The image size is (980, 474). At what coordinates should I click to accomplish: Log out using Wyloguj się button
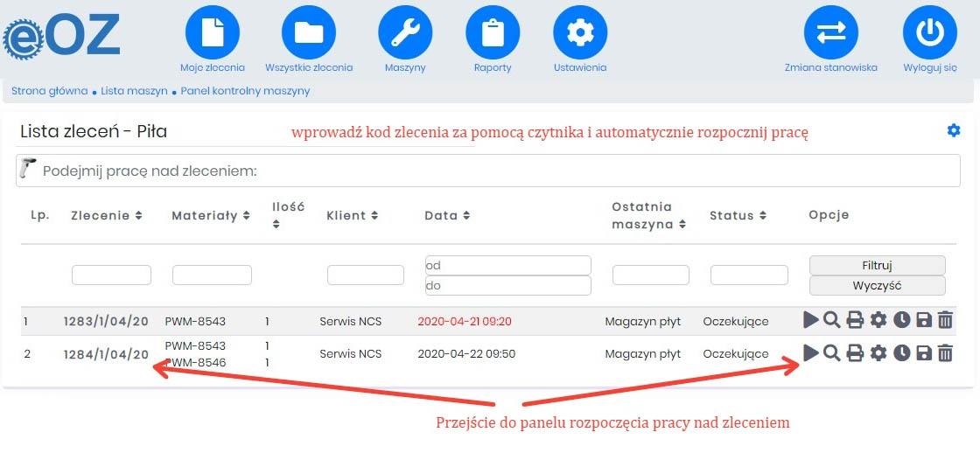pyautogui.click(x=929, y=32)
